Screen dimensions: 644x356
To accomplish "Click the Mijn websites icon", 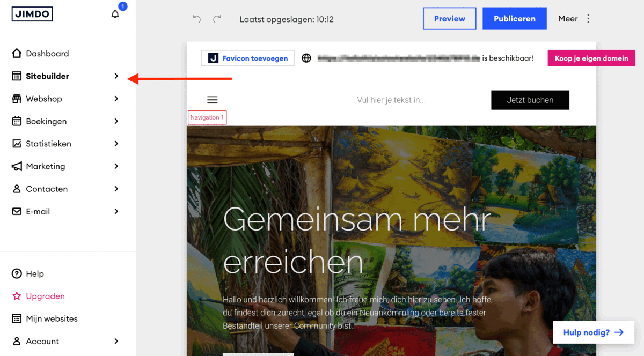I will (17, 318).
